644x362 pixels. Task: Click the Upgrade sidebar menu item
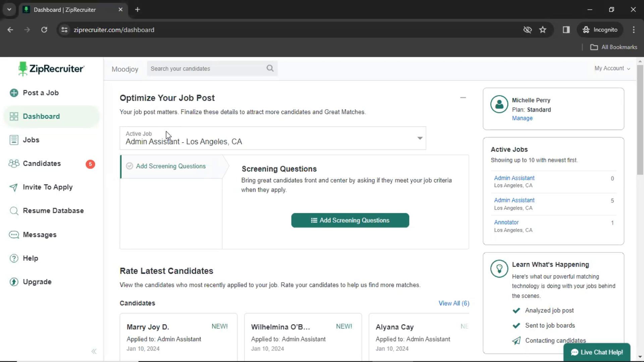click(x=37, y=282)
